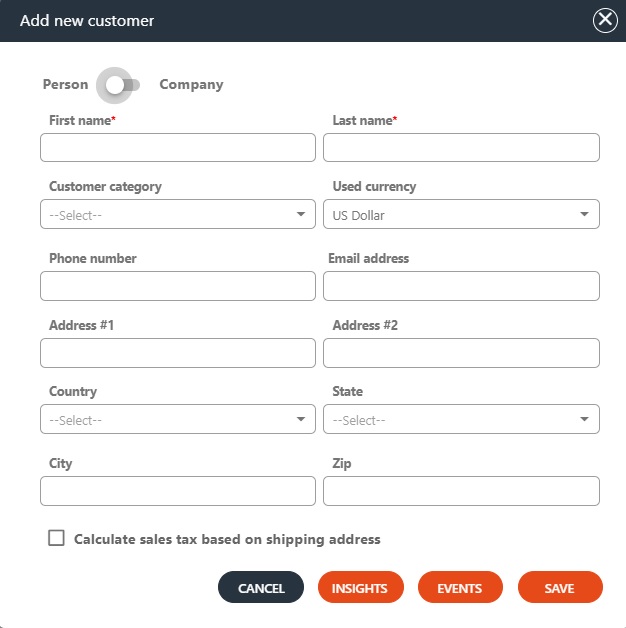Select the Company label option

(191, 85)
